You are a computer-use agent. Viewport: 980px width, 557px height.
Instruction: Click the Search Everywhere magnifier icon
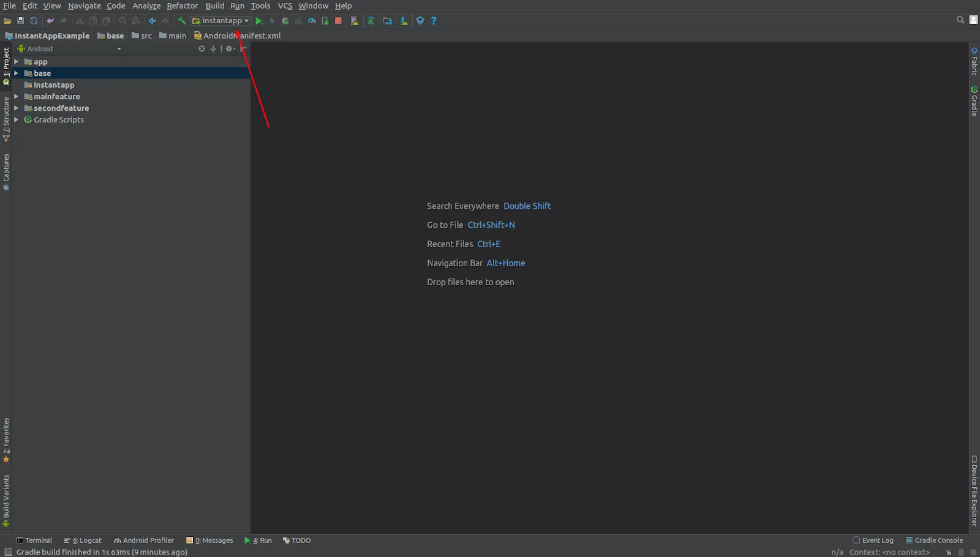pyautogui.click(x=960, y=20)
